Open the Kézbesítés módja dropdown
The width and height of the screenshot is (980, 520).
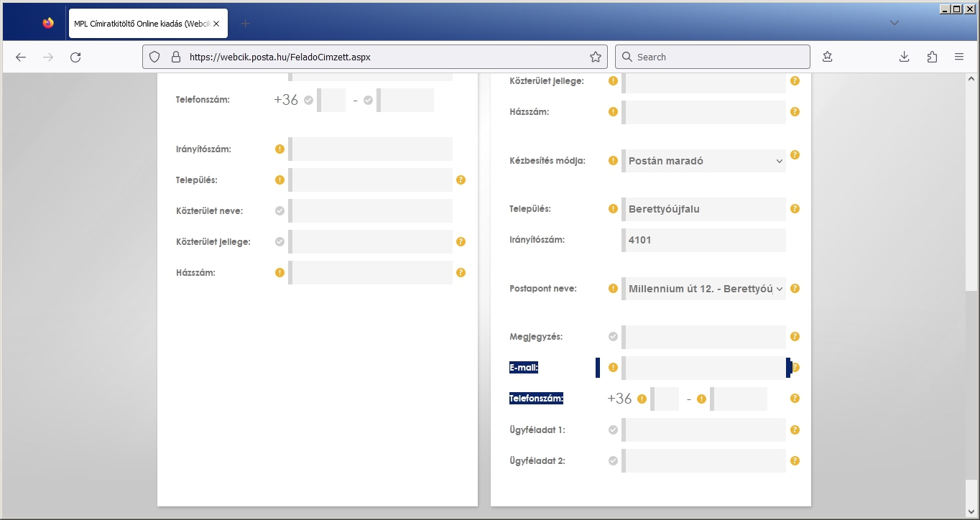tap(704, 161)
